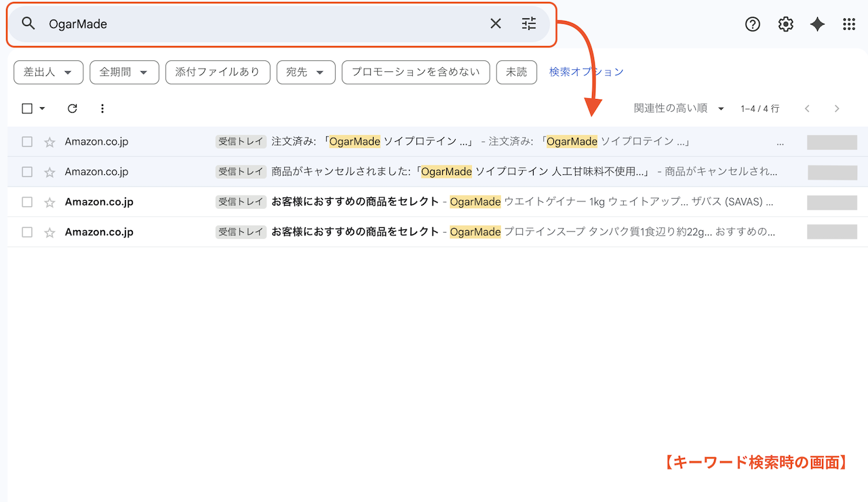Screen dimensions: 868x502
Task: Refresh the mail results list
Action: click(73, 109)
